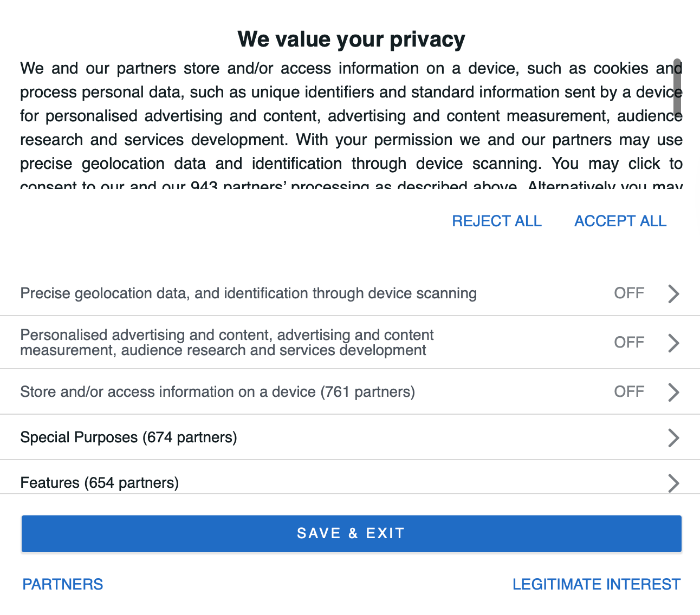700x615 pixels.
Task: Expand the Special Purposes chevron arrow
Action: pos(673,437)
